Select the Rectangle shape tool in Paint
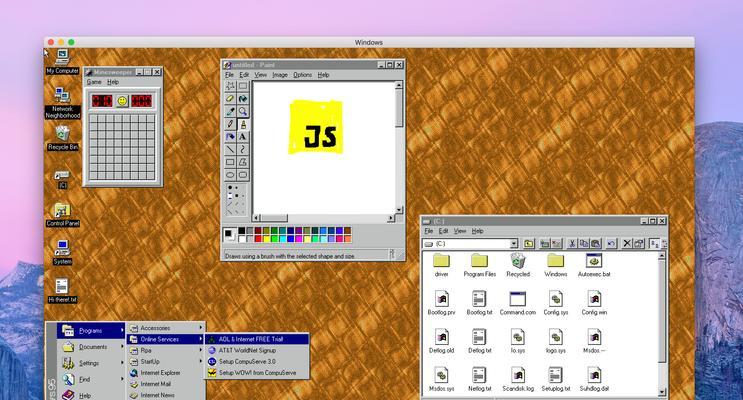The height and width of the screenshot is (400, 743). 230,162
